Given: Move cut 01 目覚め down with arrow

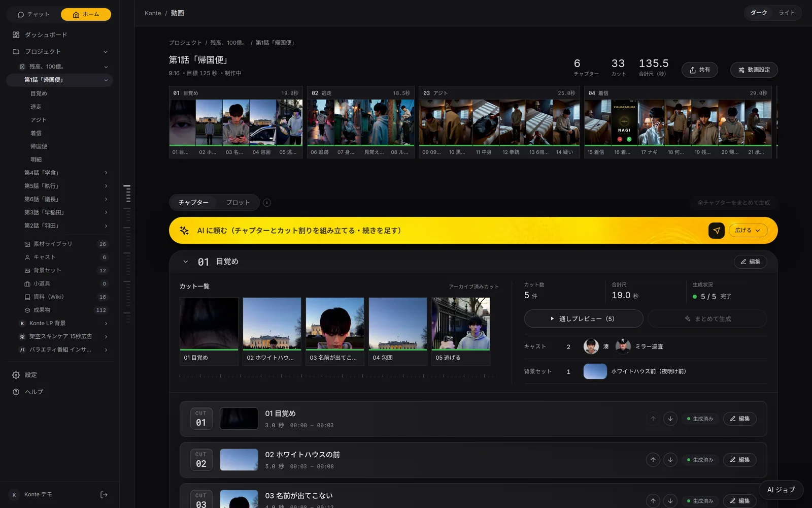Looking at the screenshot, I should click(x=670, y=419).
